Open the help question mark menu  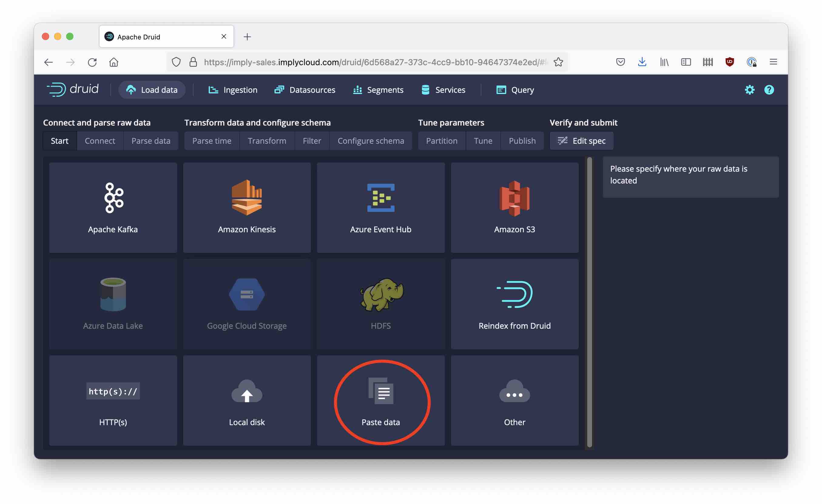[x=769, y=90]
